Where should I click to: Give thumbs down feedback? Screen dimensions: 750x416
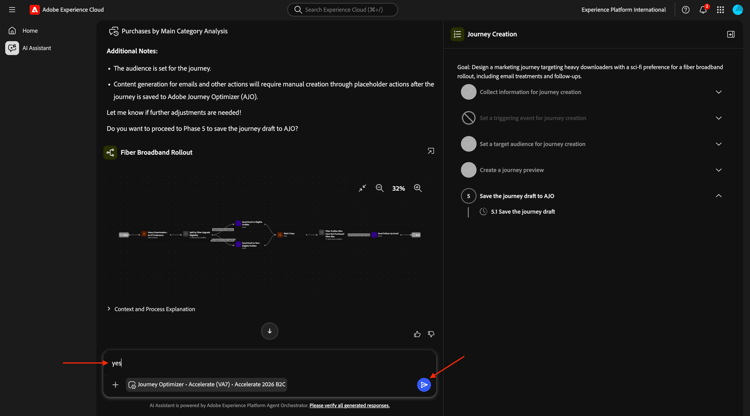coord(431,334)
